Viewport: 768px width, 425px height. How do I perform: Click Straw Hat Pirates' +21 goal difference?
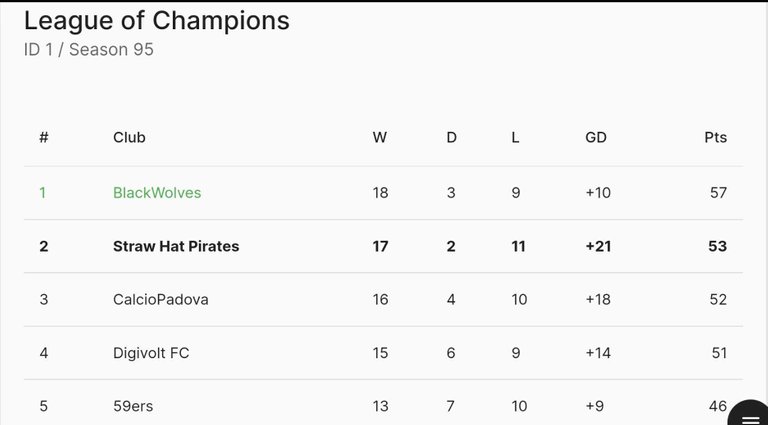(598, 246)
